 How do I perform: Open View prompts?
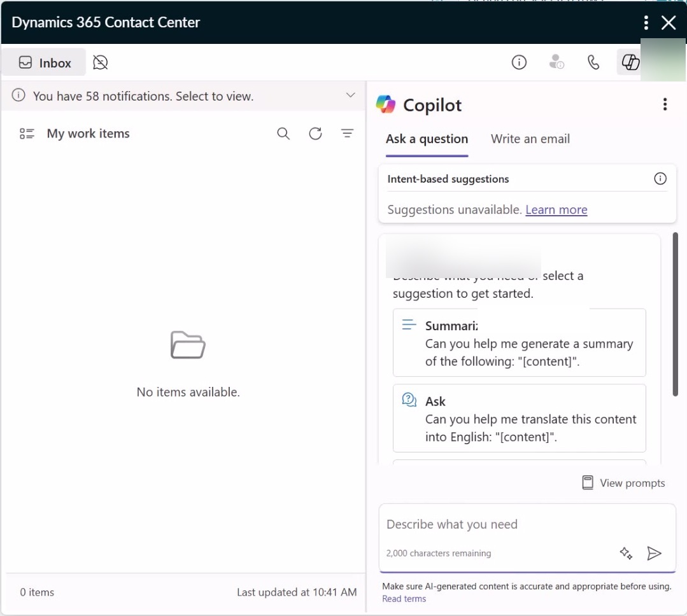click(623, 483)
